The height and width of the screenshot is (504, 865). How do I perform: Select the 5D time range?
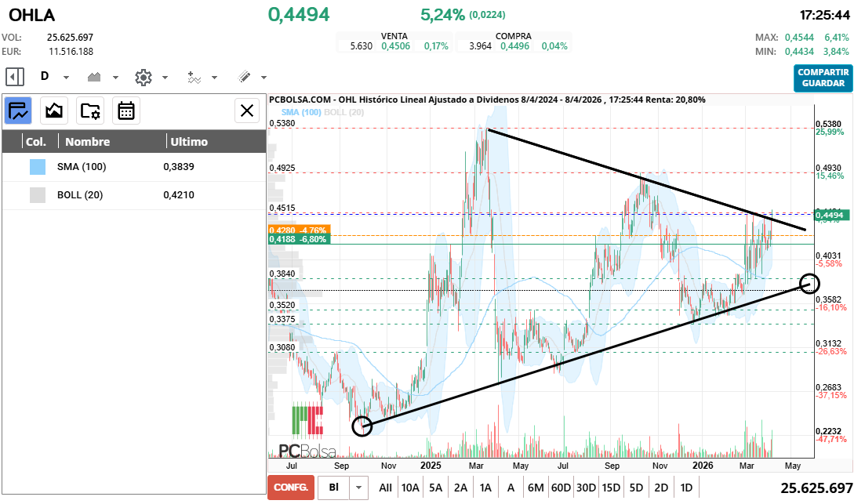636,488
